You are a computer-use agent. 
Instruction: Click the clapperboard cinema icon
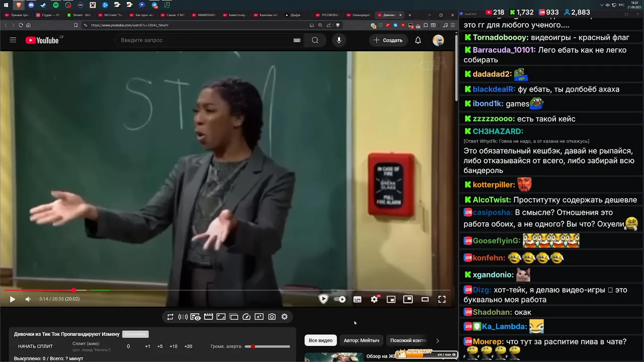pyautogui.click(x=208, y=317)
